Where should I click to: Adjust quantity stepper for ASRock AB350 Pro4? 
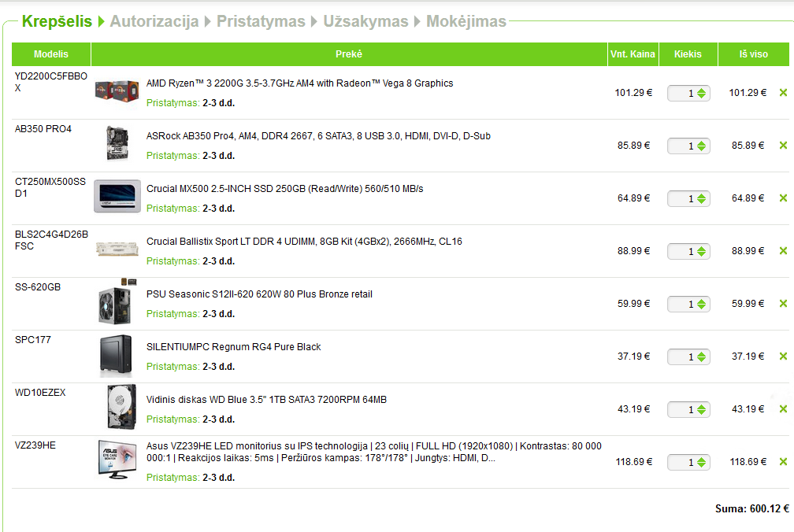[x=701, y=146]
